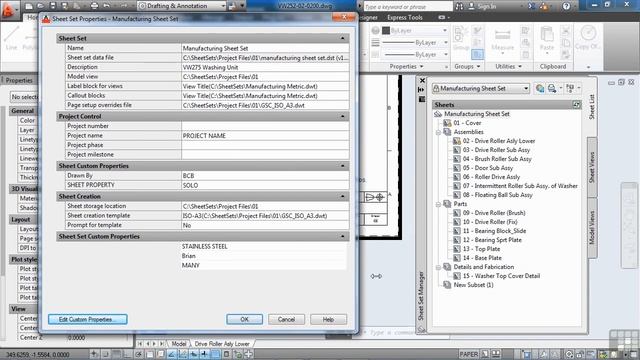Cancel the Sheet Set Properties dialog
Viewport: 640px width, 360px height.
(286, 319)
